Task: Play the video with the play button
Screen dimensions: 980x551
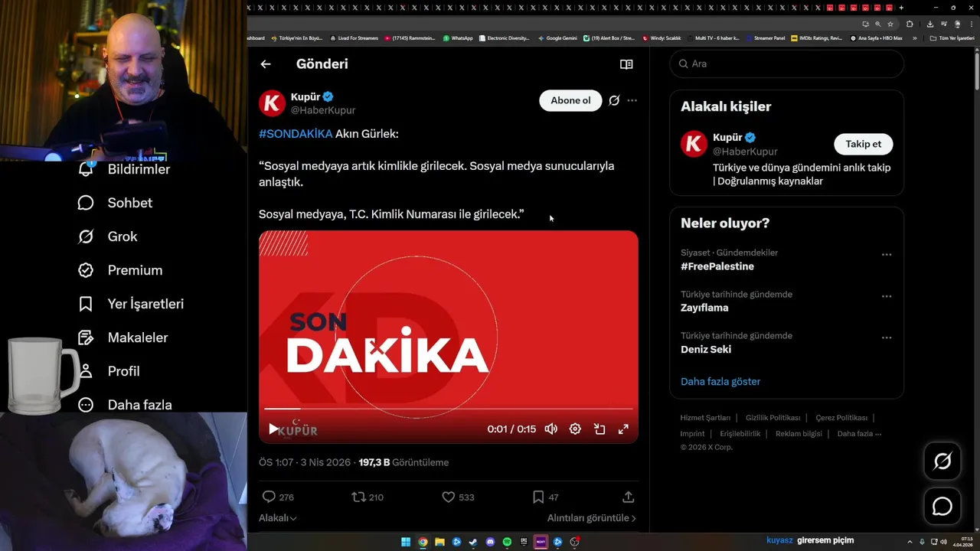Action: click(273, 429)
